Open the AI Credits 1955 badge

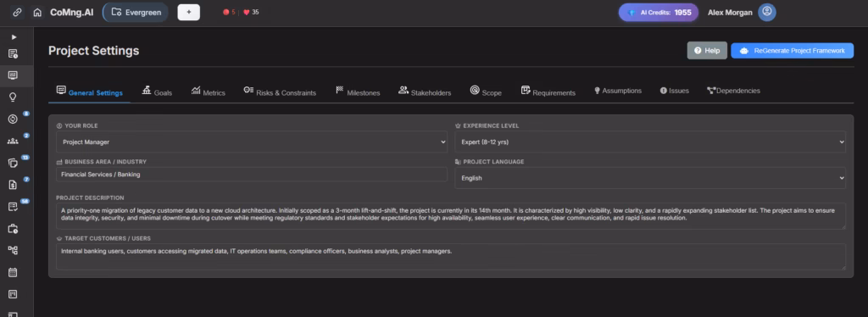tap(658, 12)
